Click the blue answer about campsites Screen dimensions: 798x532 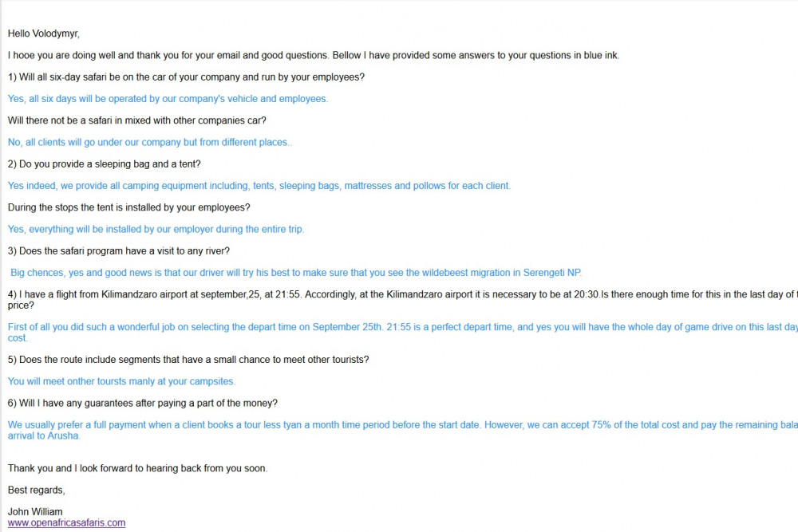coord(121,381)
